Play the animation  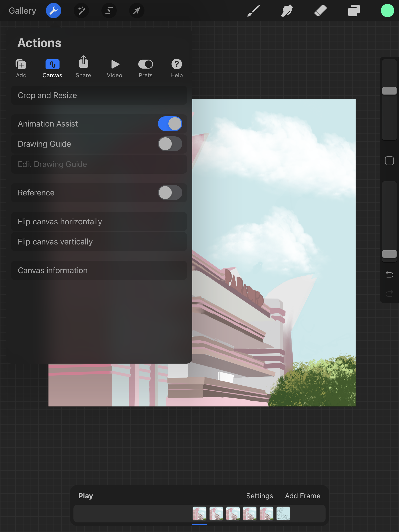coord(86,496)
